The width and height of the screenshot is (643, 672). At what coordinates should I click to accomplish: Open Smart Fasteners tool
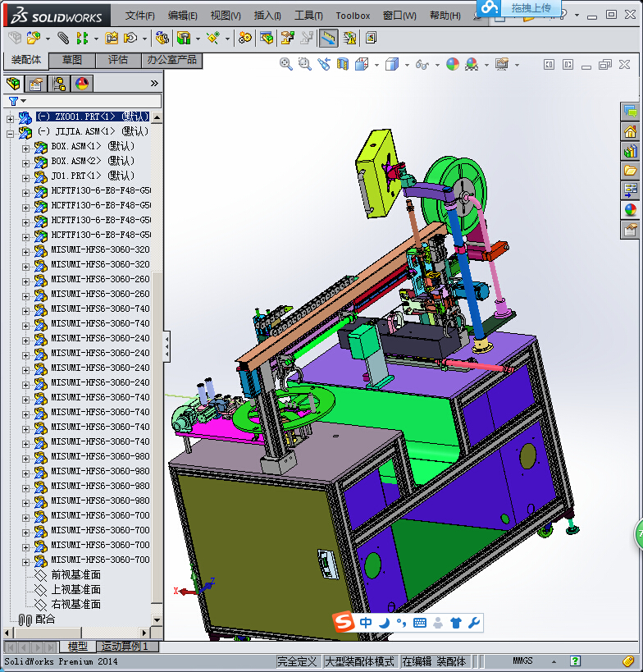[x=112, y=38]
